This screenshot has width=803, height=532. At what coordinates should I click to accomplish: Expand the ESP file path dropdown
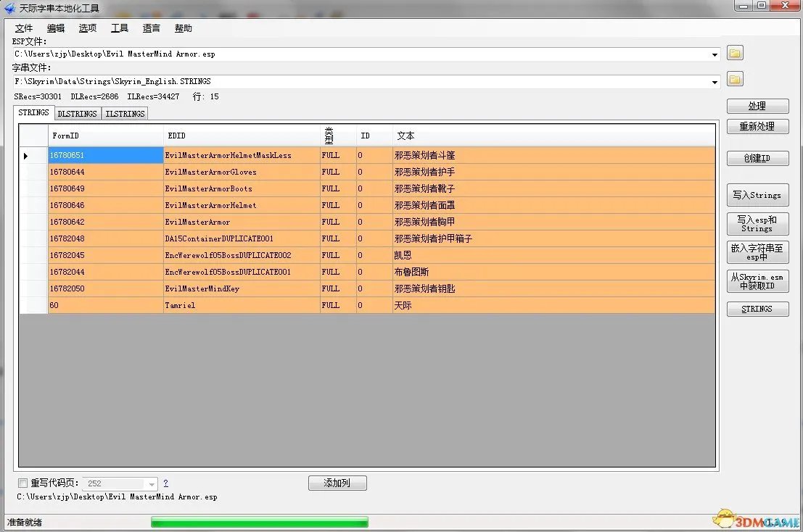coord(715,54)
